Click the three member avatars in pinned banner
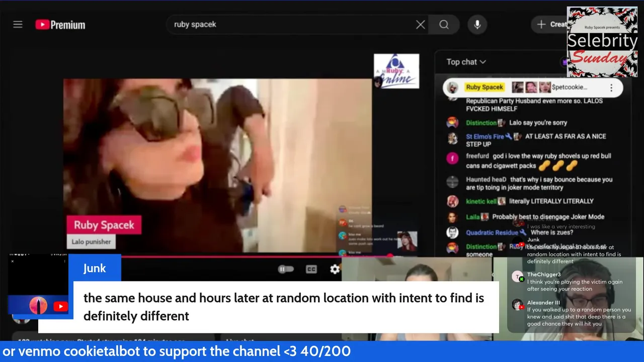 531,87
